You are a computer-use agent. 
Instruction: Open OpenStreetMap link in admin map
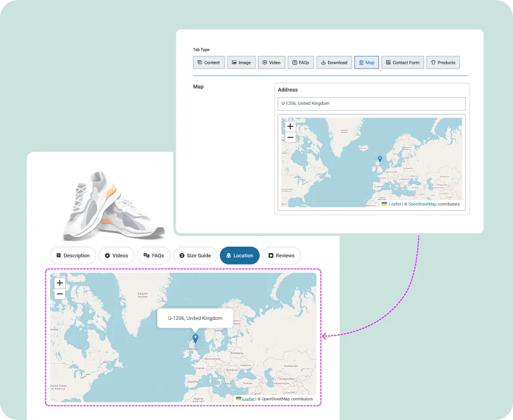pyautogui.click(x=422, y=204)
